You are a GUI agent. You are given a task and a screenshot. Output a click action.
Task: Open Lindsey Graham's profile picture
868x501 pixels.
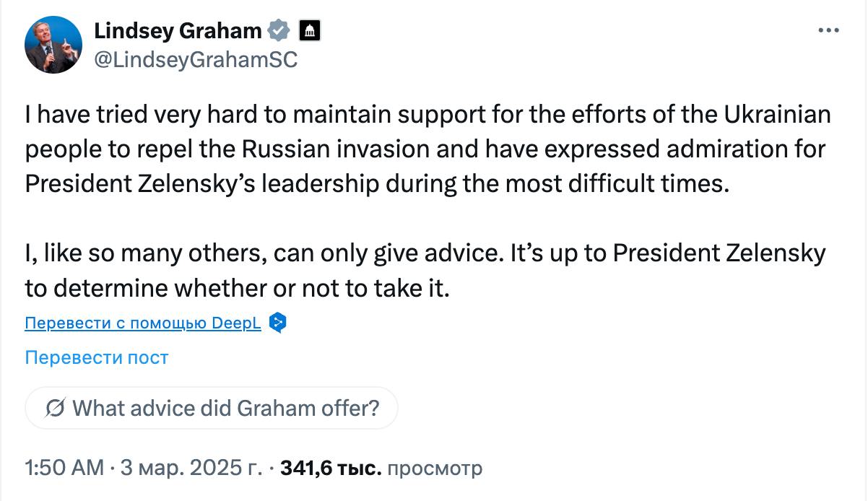[53, 45]
